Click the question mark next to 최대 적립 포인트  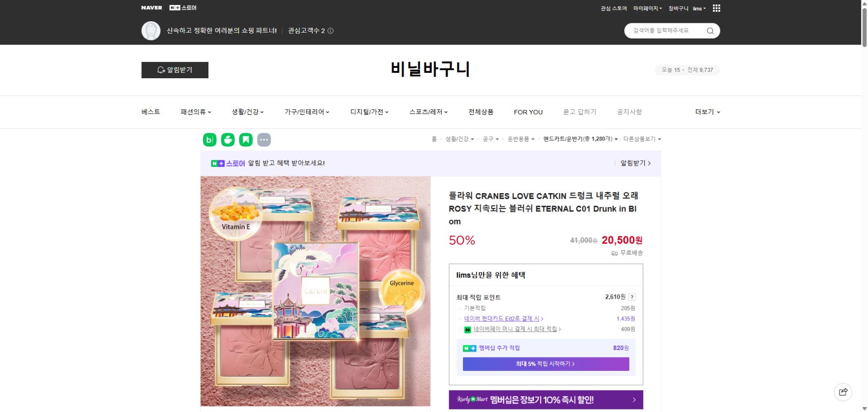632,297
